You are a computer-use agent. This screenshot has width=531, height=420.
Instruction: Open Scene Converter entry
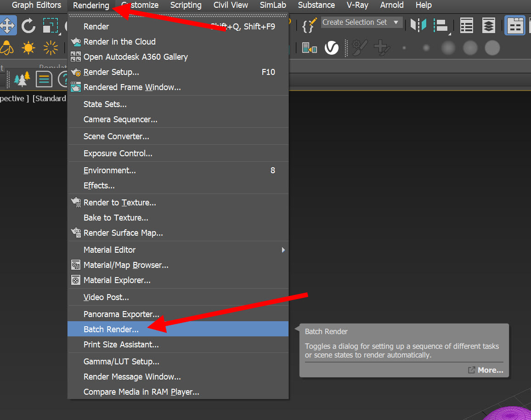pos(178,136)
